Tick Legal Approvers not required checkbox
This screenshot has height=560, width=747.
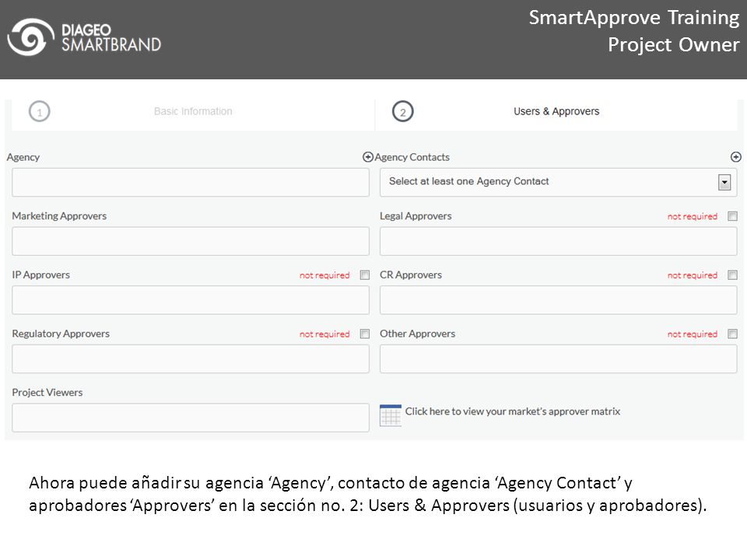click(732, 216)
